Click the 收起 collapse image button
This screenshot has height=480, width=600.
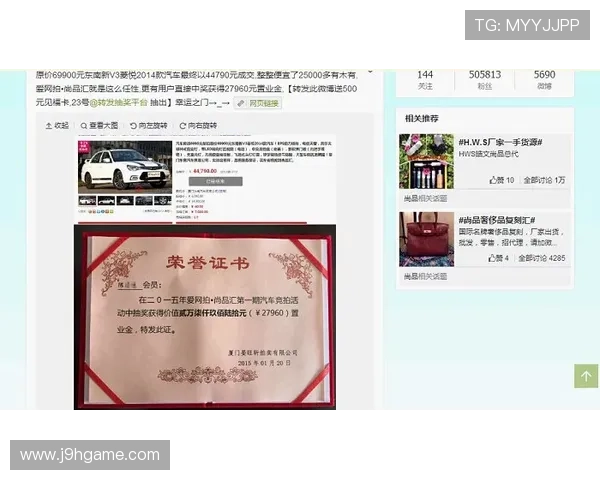57,126
